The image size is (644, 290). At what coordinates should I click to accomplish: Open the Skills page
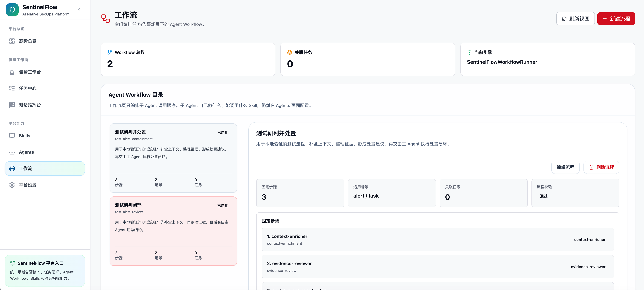(45, 136)
